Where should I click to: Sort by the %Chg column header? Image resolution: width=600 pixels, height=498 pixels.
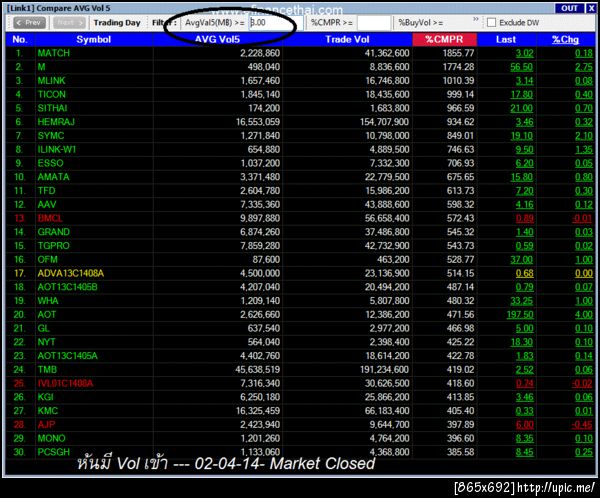pyautogui.click(x=565, y=39)
